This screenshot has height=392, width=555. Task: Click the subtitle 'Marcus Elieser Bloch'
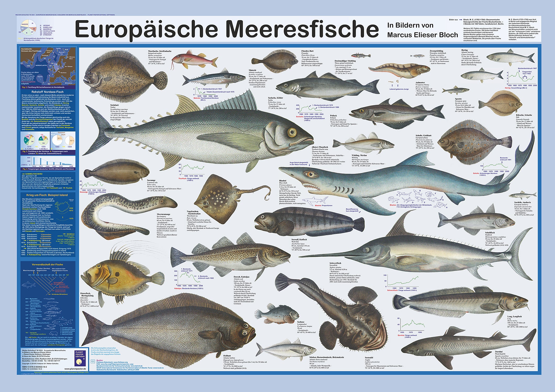(423, 35)
